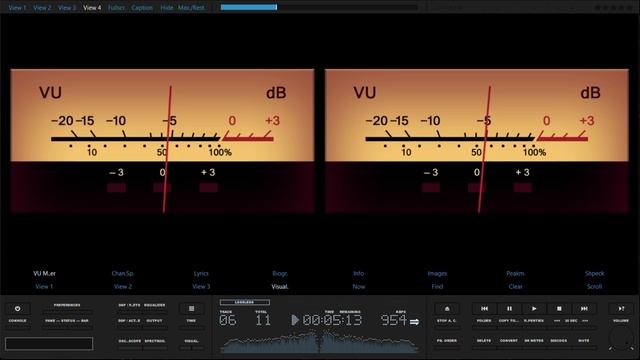Toggle the Caption option in the top bar
640x360 pixels.
[142, 7]
